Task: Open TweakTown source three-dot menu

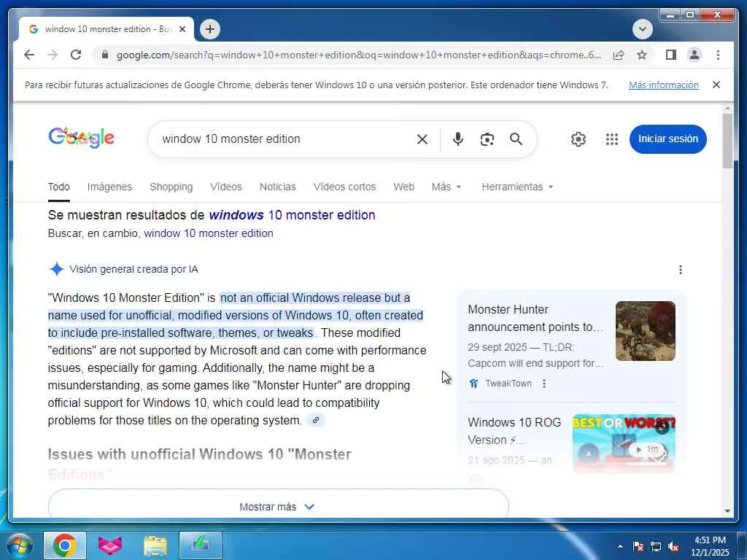Action: point(544,384)
